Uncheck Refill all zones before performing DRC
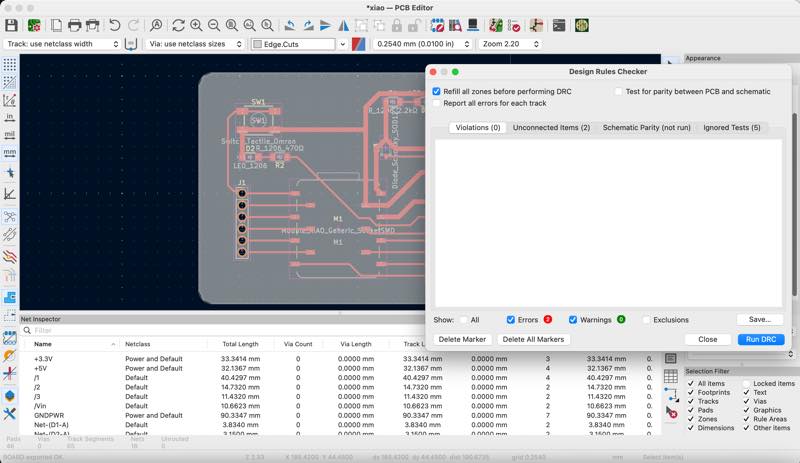The height and width of the screenshot is (463, 800). tap(436, 91)
